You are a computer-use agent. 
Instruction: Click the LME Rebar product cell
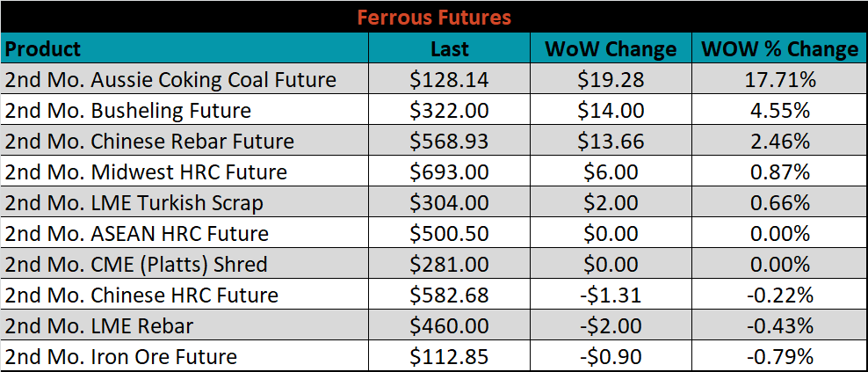pyautogui.click(x=184, y=325)
